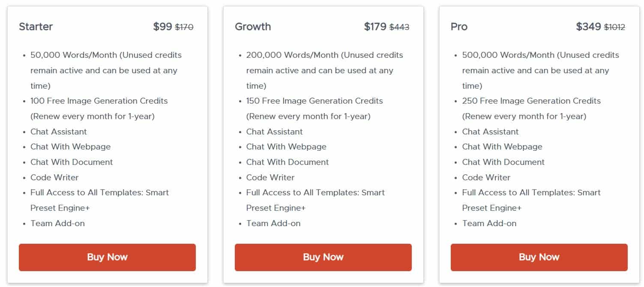This screenshot has height=287, width=644.
Task: Select Chat With Webpage under Growth
Action: pos(286,146)
